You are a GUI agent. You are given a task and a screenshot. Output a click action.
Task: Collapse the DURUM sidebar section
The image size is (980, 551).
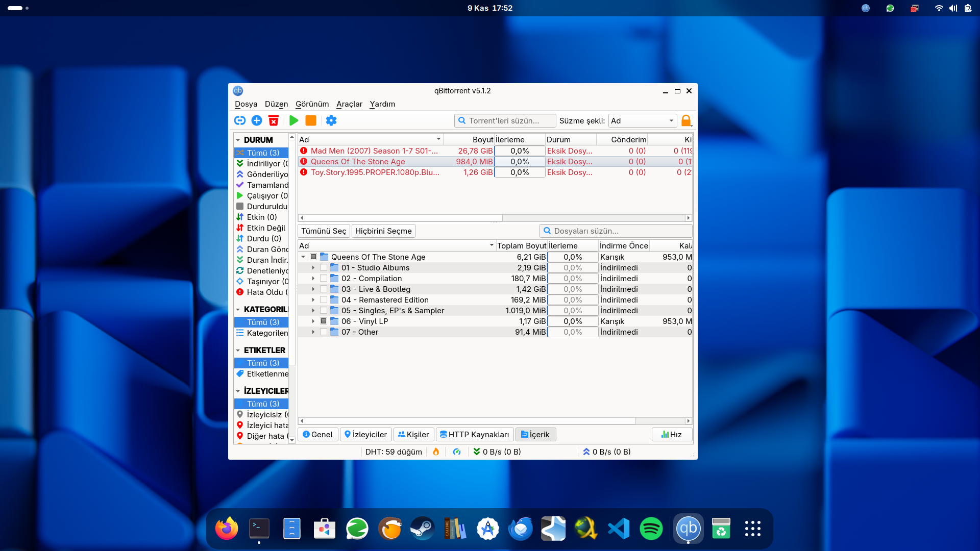point(238,140)
